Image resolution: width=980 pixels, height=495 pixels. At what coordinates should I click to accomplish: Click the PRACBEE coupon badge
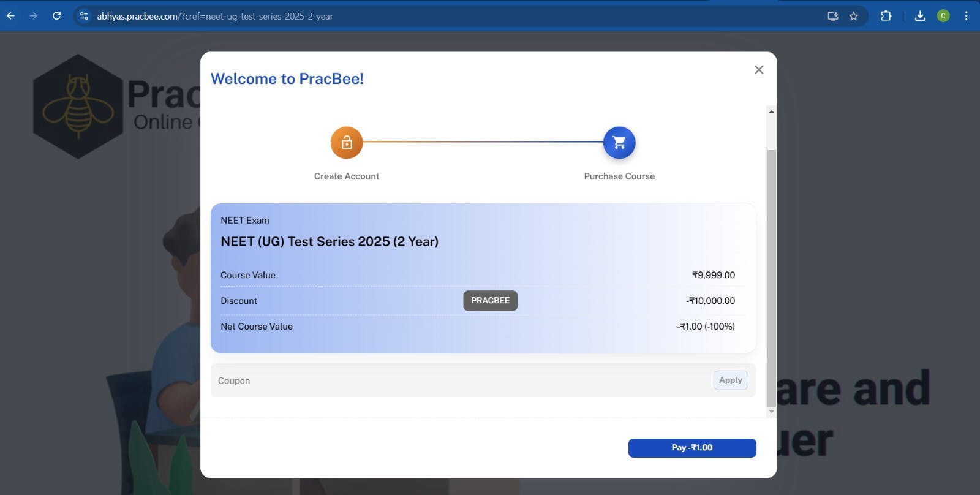pyautogui.click(x=490, y=301)
